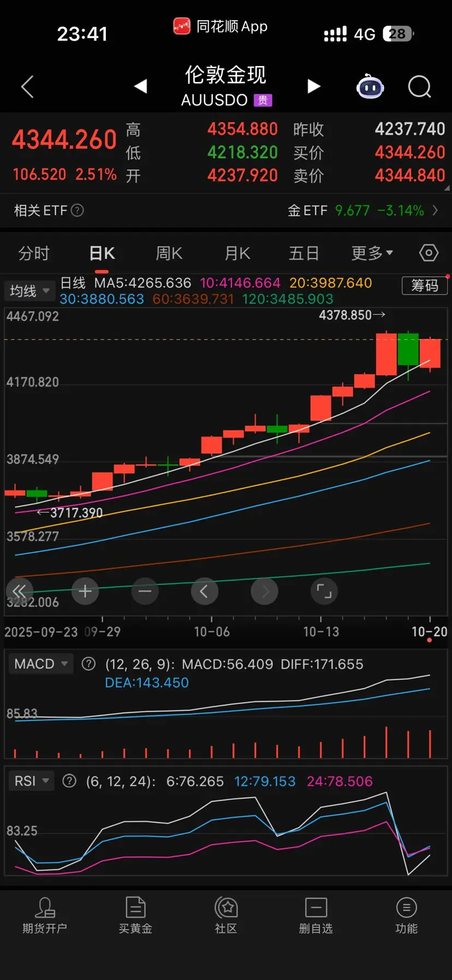The image size is (452, 980).
Task: Tap the 相关ETF label
Action: pyautogui.click(x=40, y=210)
